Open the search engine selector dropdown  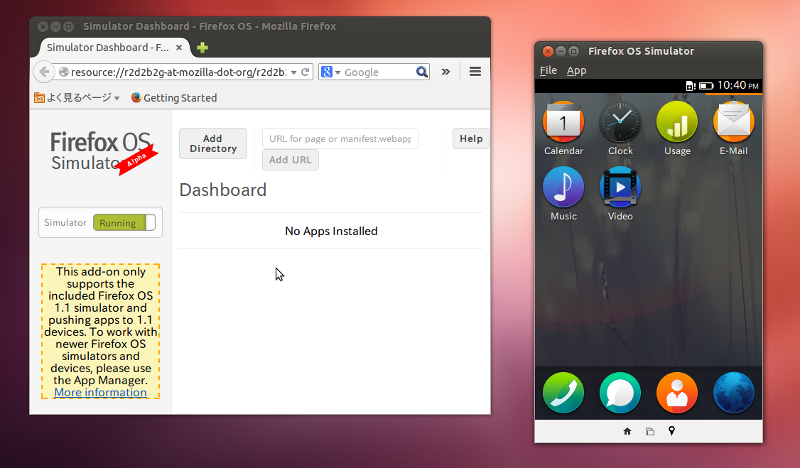point(331,72)
